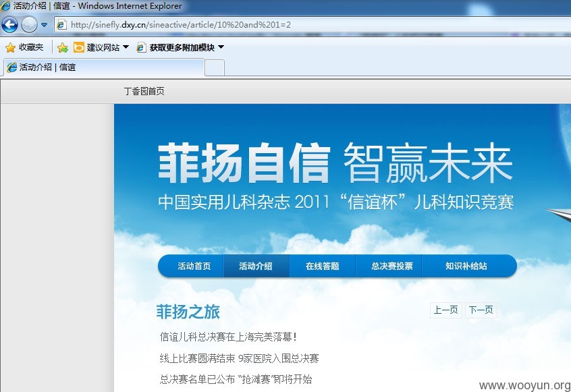The image size is (571, 392).
Task: Open article 总决赛名单已公布 抢滩赛即将开始
Action: point(236,380)
